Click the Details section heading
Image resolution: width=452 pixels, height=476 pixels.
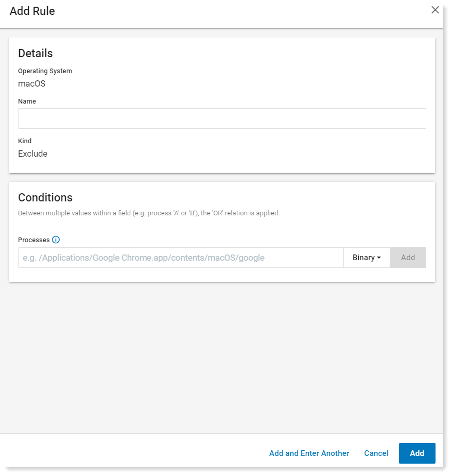click(x=36, y=54)
